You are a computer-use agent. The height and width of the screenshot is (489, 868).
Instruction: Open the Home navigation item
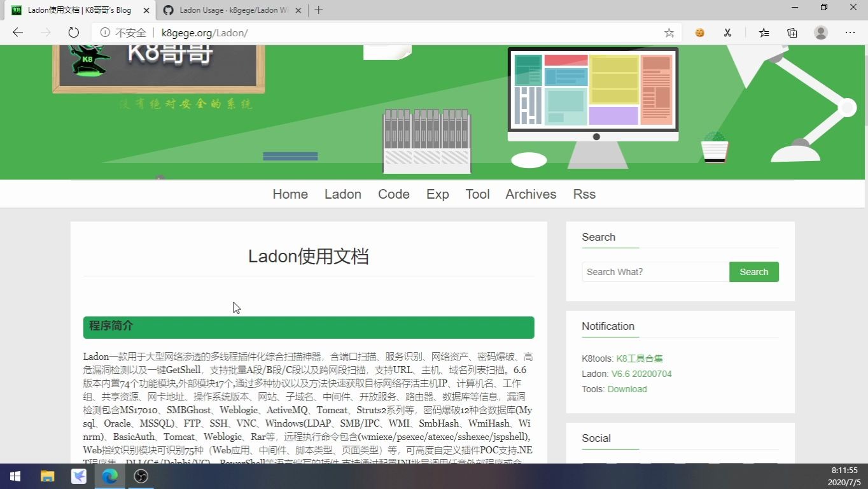(290, 194)
